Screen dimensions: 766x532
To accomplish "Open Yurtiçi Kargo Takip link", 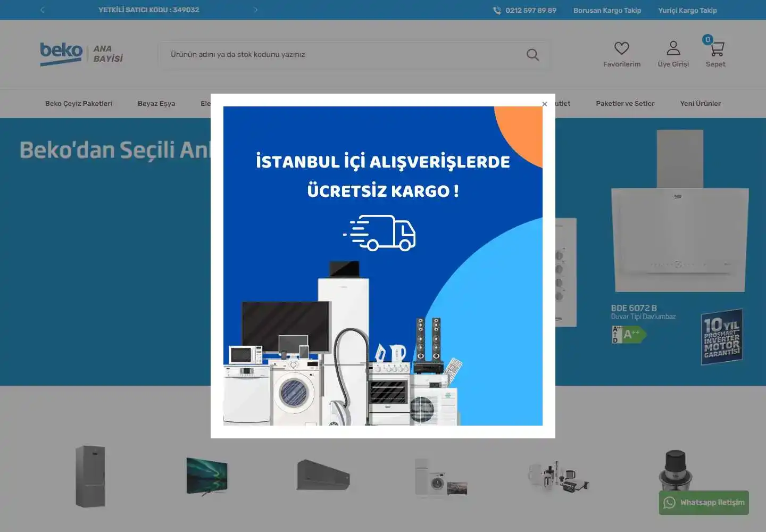I will click(687, 11).
